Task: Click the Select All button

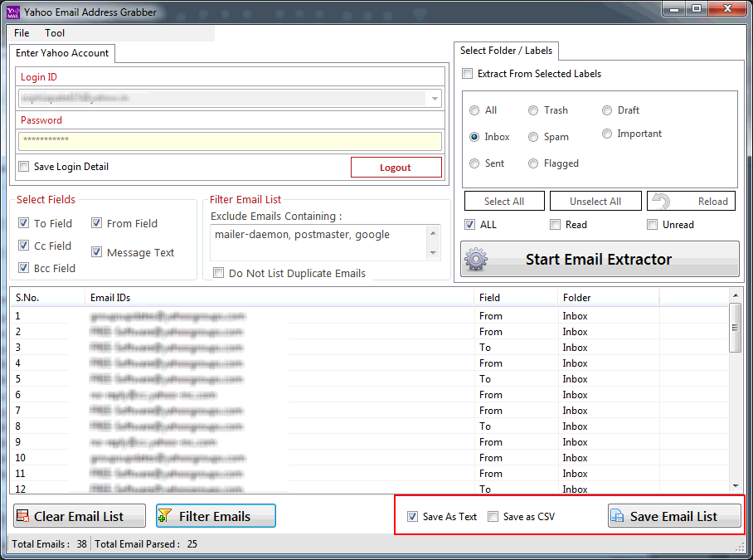Action: (504, 202)
